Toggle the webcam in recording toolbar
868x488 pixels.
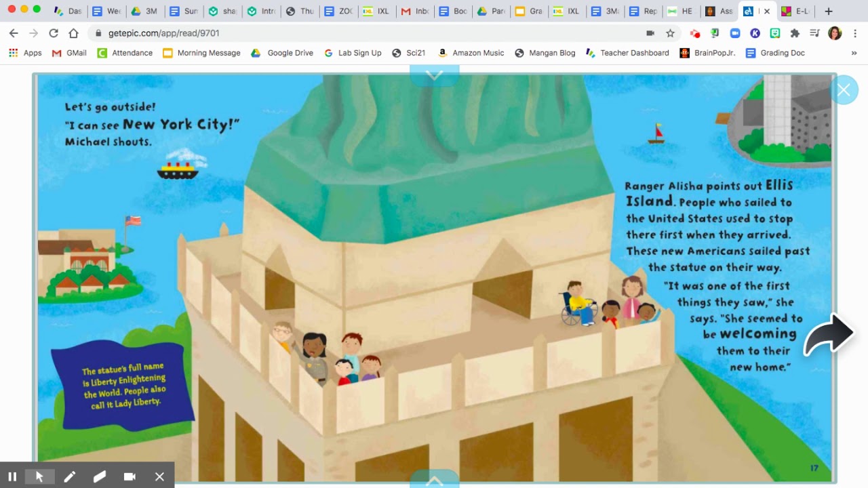[x=130, y=476]
